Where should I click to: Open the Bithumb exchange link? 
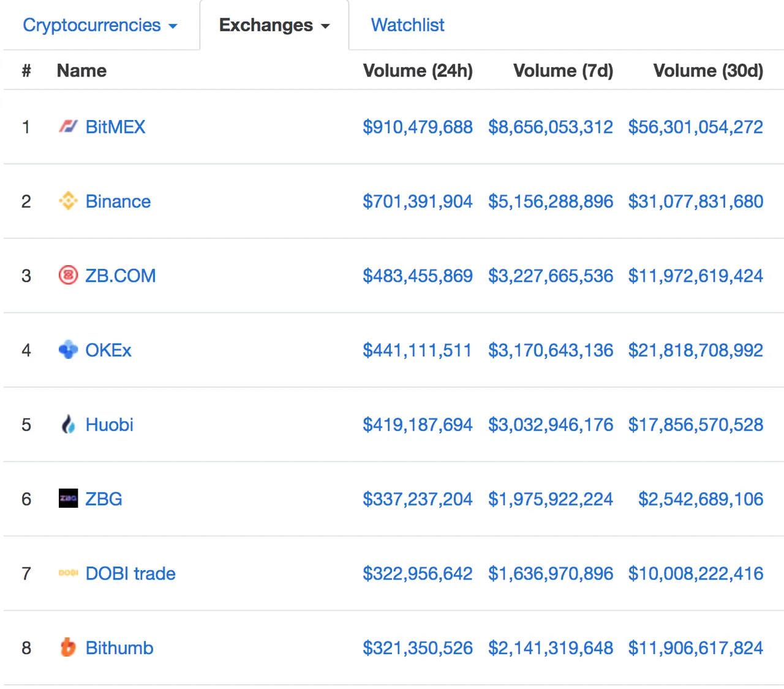(x=119, y=647)
